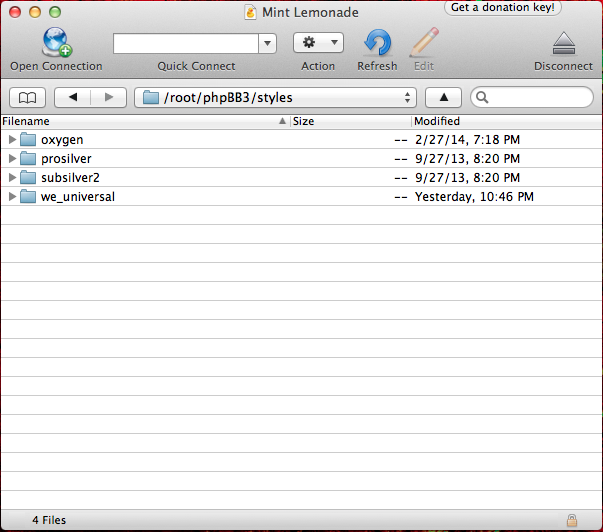Click the folder icon in path bar

click(x=151, y=97)
